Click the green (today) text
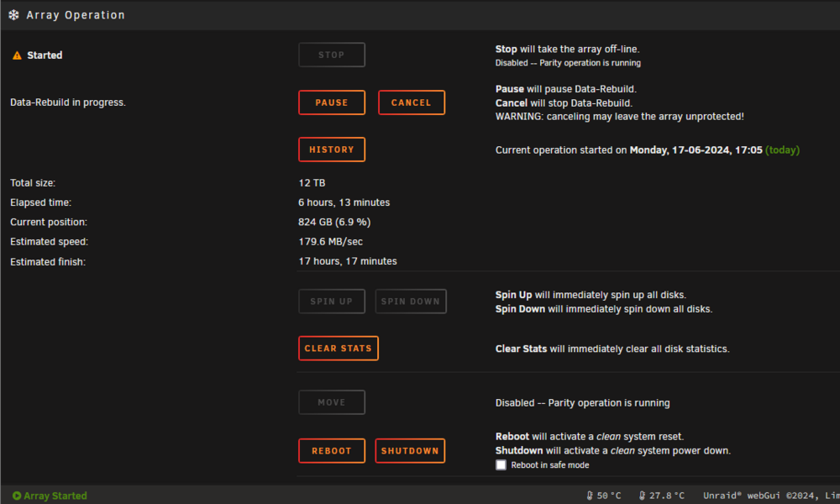 click(783, 150)
